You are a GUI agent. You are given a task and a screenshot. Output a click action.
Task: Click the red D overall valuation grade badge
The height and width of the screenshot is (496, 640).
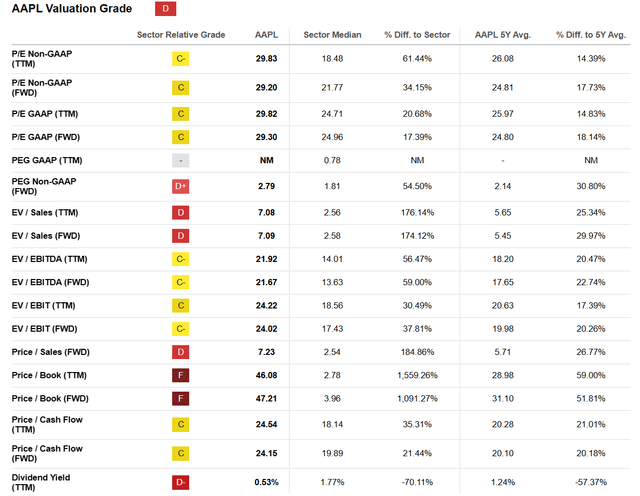point(165,9)
